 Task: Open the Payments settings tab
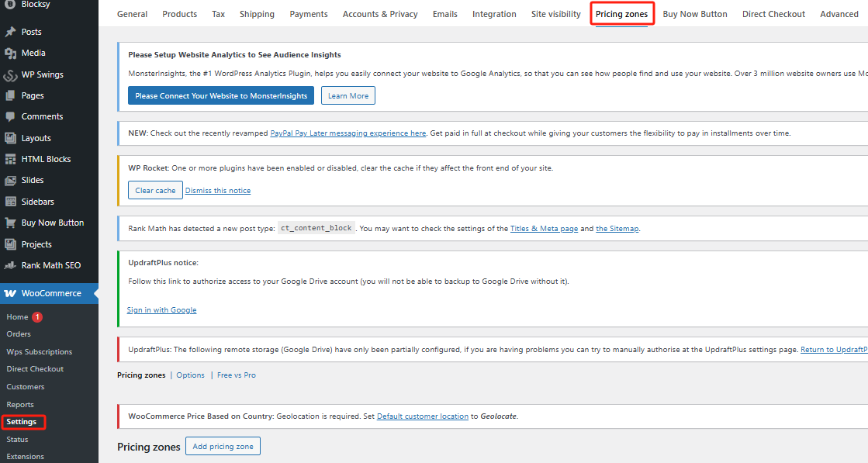[309, 14]
